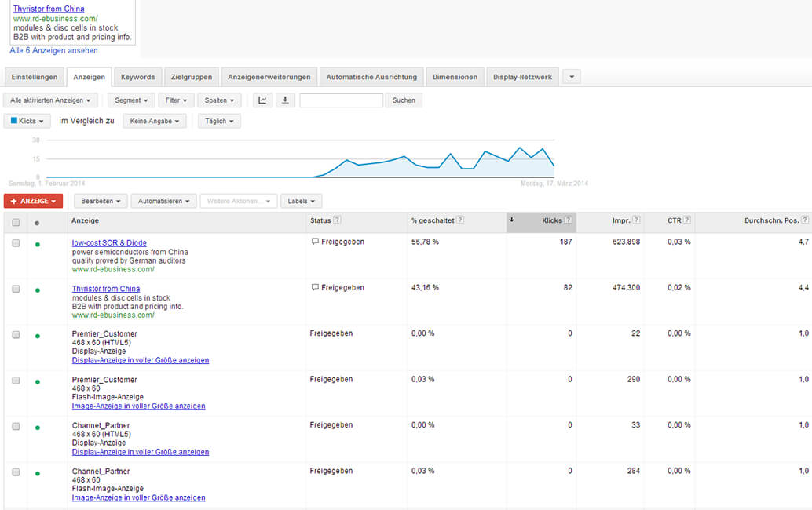Expand the Spalten dropdown
Image resolution: width=812 pixels, height=510 pixels.
click(x=219, y=100)
